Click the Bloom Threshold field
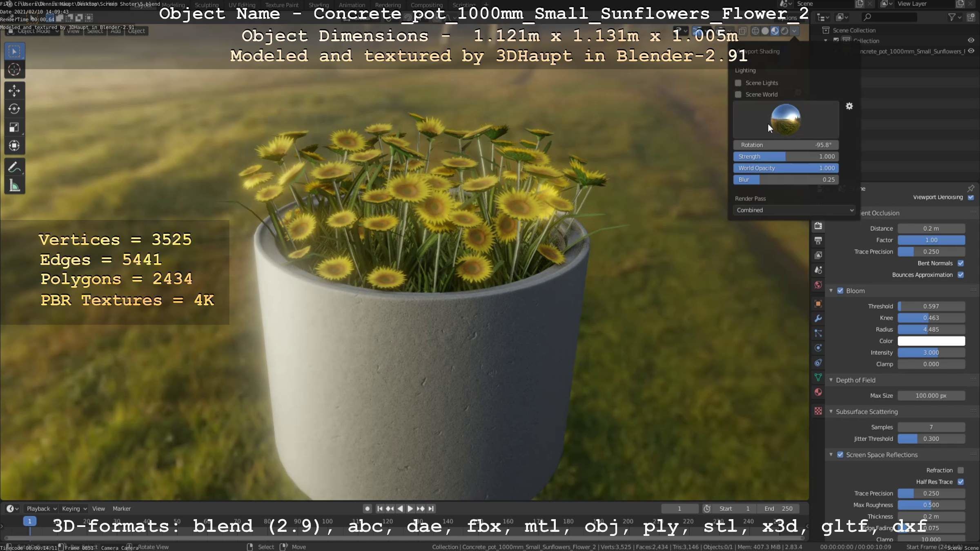 [x=931, y=306]
